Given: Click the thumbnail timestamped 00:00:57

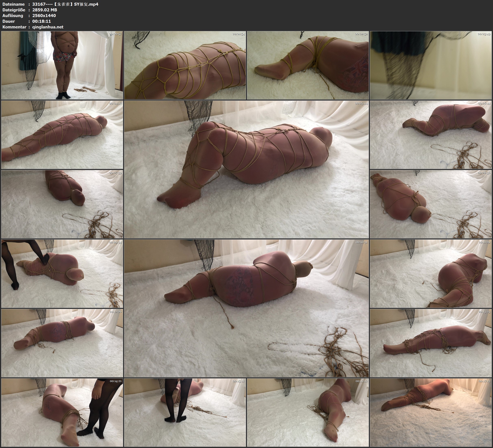Looking at the screenshot, I should point(62,65).
